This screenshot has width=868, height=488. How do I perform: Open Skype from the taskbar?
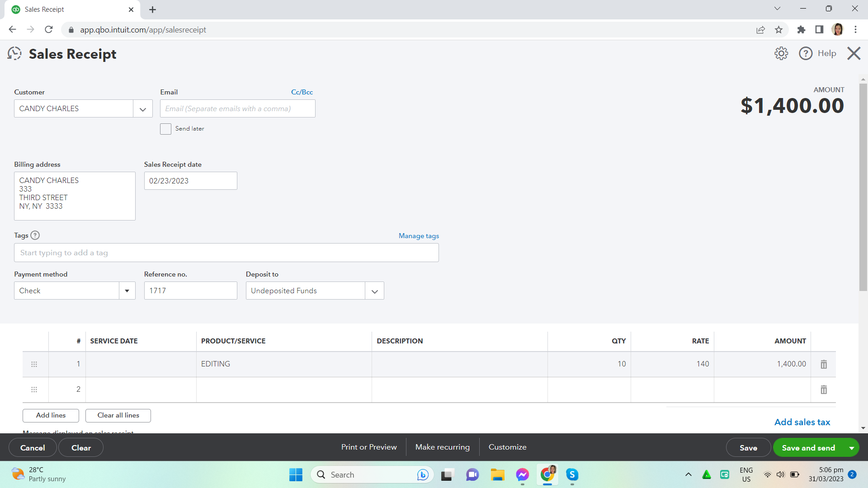click(572, 474)
